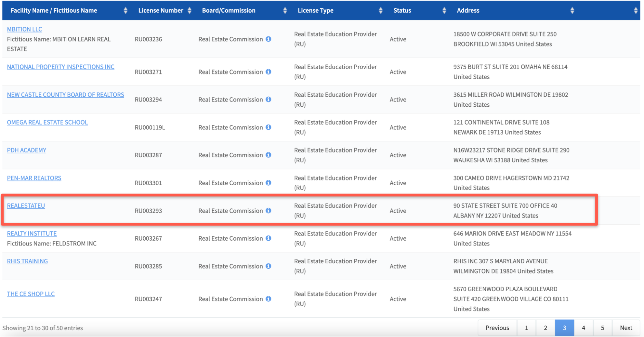Go to page 4 of results
Image resolution: width=644 pixels, height=337 pixels.
point(583,328)
